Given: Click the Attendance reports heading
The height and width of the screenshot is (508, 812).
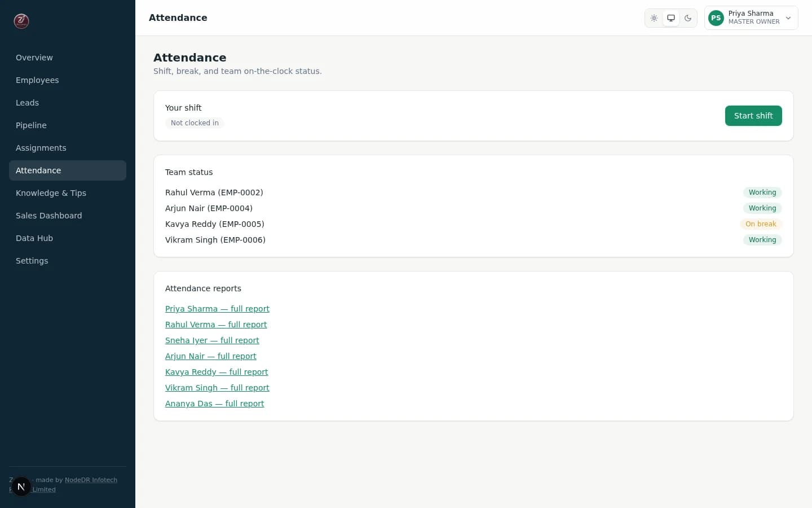Looking at the screenshot, I should coord(203,288).
